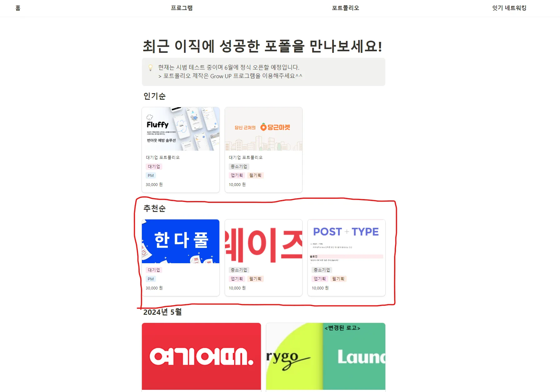Open the red 웨이즈 portfolio thumbnail
The width and height of the screenshot is (560, 392).
pyautogui.click(x=263, y=241)
